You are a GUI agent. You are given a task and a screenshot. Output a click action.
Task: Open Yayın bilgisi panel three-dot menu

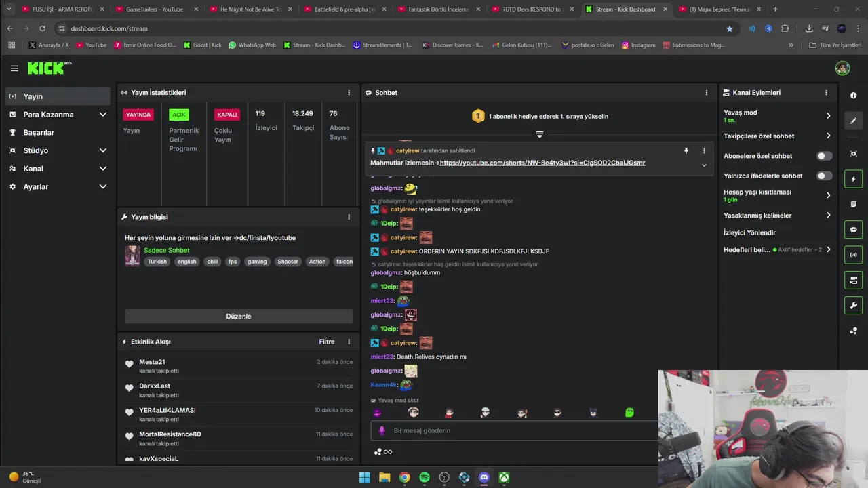click(349, 217)
